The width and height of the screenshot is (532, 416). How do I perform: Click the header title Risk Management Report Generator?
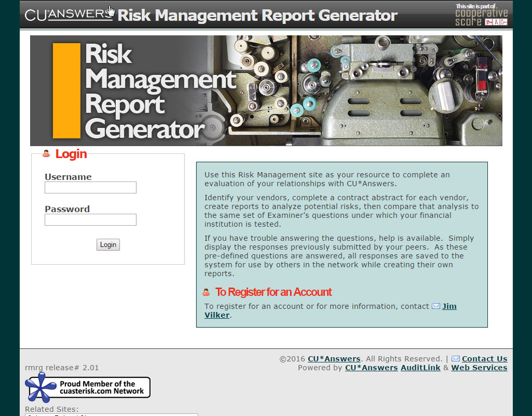coord(257,15)
